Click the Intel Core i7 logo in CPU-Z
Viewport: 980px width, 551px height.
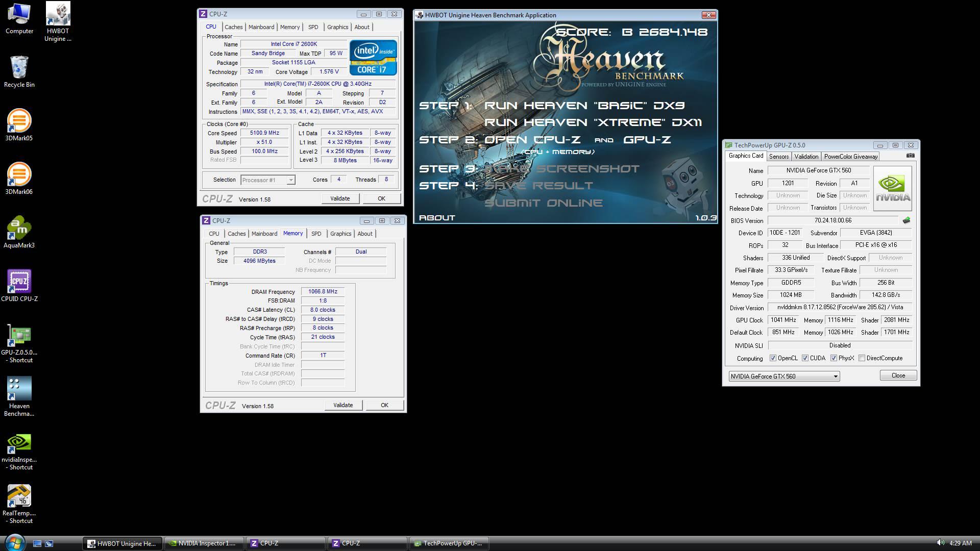click(x=373, y=58)
